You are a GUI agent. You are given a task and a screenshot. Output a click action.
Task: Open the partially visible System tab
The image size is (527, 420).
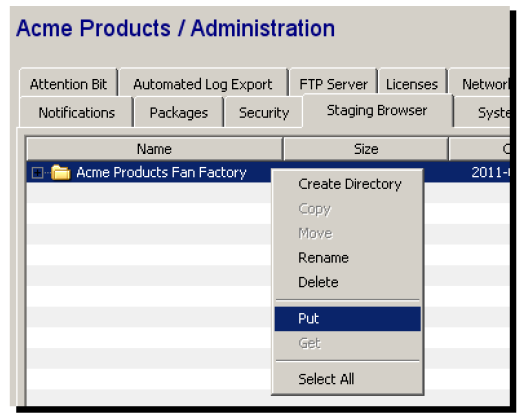[483, 113]
